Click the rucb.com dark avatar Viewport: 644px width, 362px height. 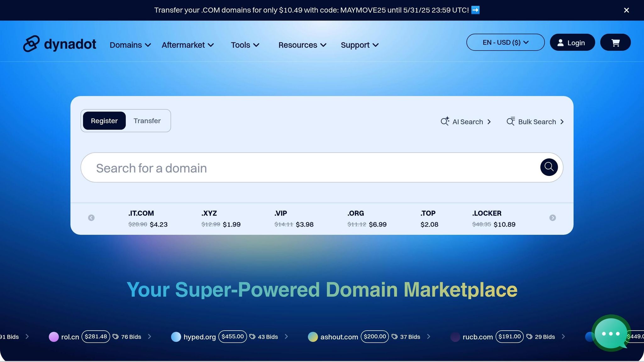coord(455,337)
